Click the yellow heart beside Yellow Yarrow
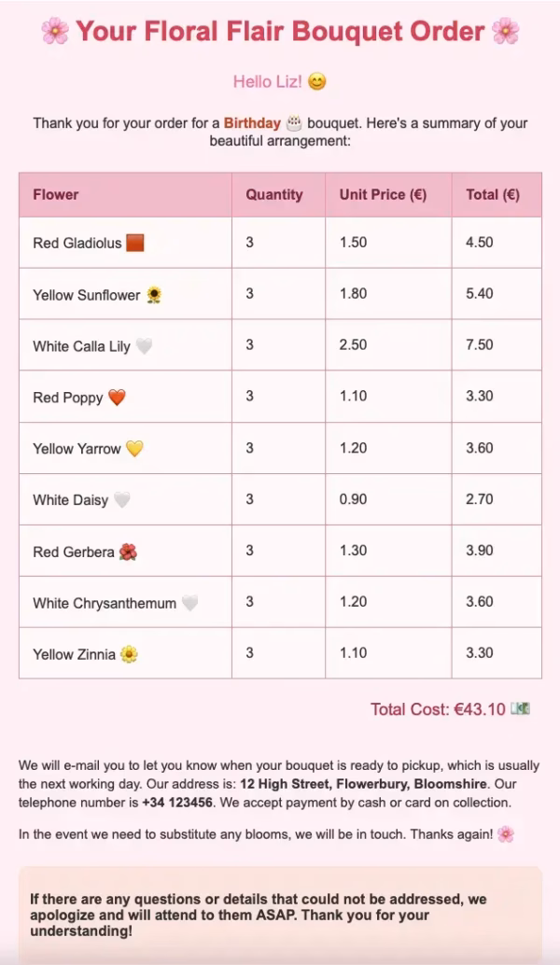560x965 pixels. pyautogui.click(x=134, y=449)
